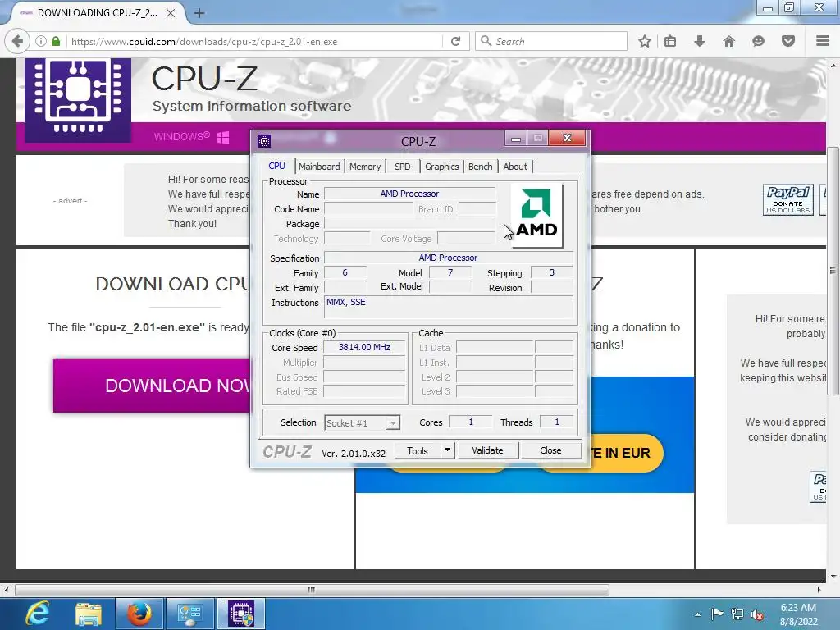Click the vertical page scrollbar thumb

[833, 271]
